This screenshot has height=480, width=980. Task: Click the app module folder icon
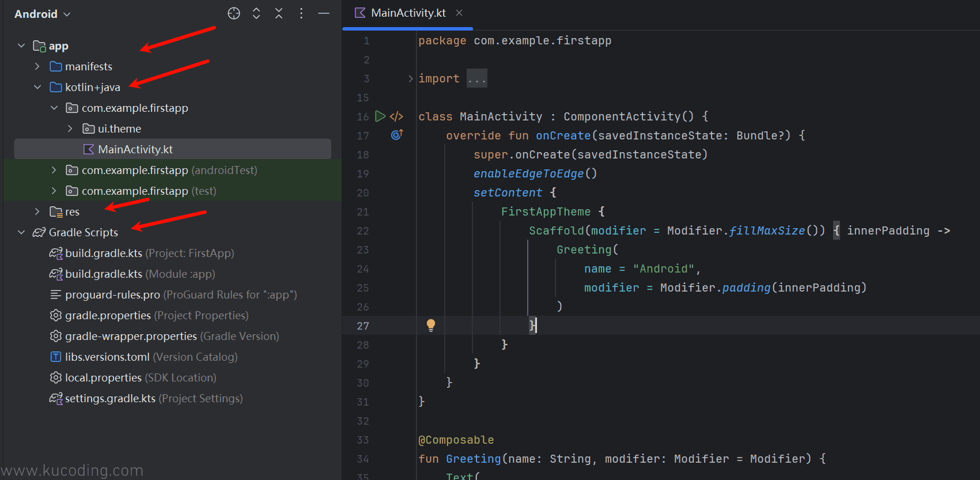(x=39, y=46)
